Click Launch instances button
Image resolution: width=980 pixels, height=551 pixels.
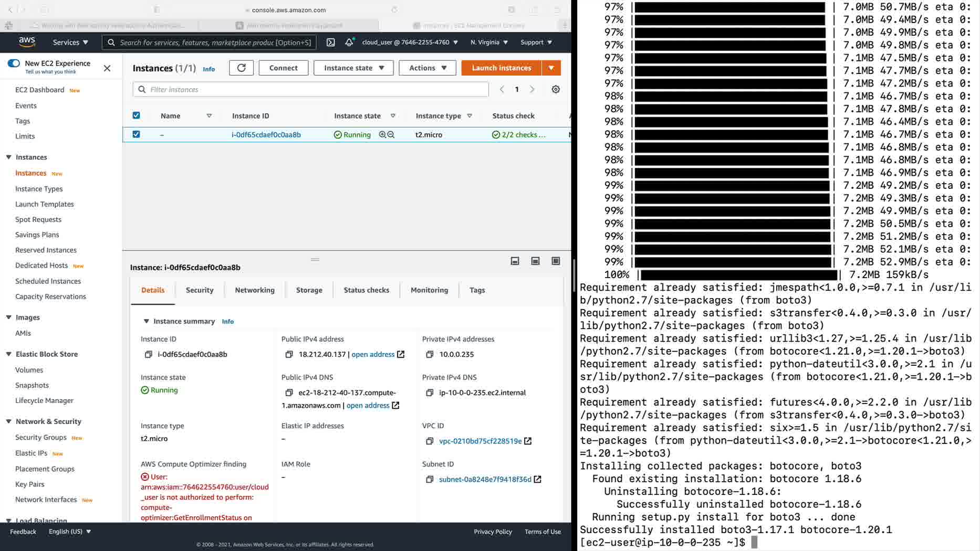point(502,68)
